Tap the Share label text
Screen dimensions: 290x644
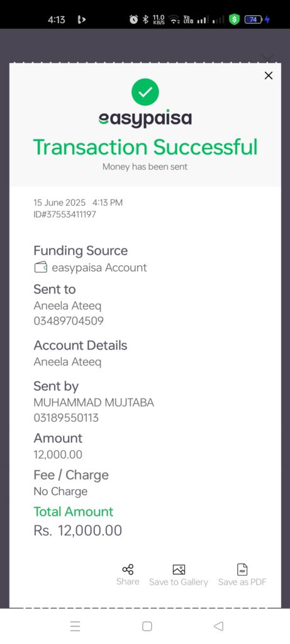[x=128, y=582]
